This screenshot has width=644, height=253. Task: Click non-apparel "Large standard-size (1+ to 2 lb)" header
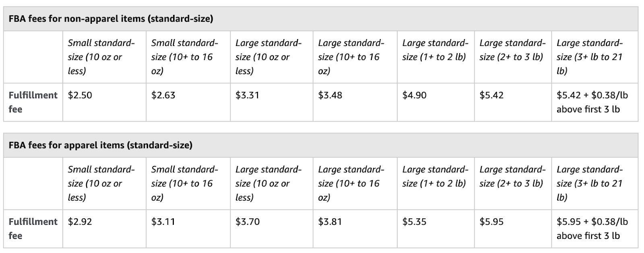point(435,50)
